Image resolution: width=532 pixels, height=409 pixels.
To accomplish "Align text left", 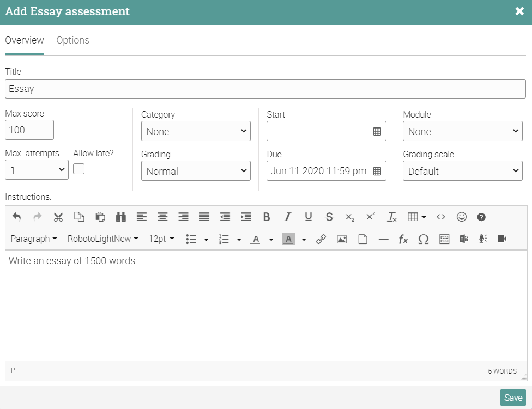I will click(x=142, y=217).
